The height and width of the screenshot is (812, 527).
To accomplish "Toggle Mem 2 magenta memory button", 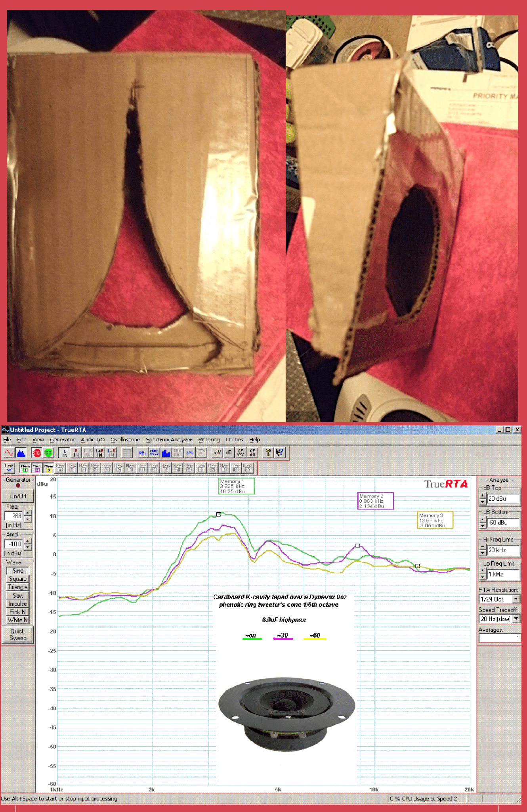I will coord(37,468).
